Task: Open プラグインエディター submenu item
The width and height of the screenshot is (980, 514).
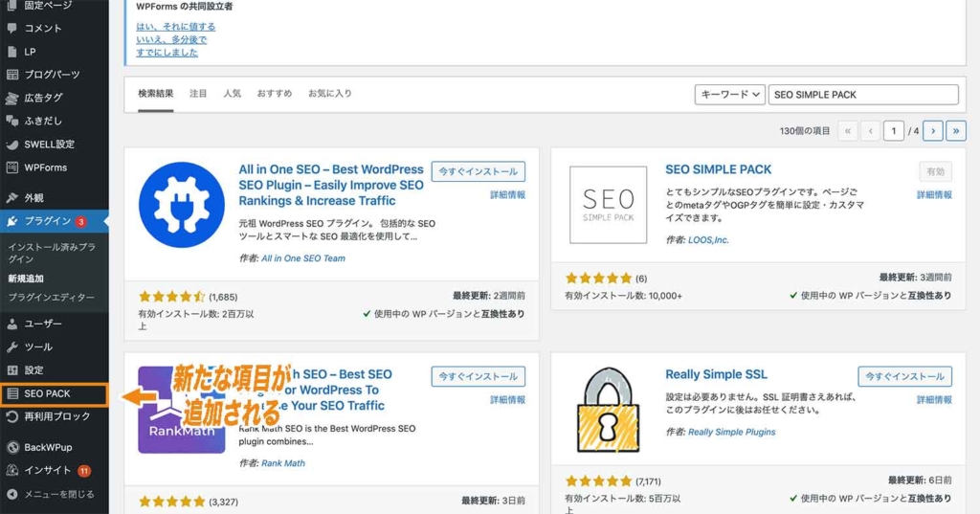Action: [x=52, y=297]
